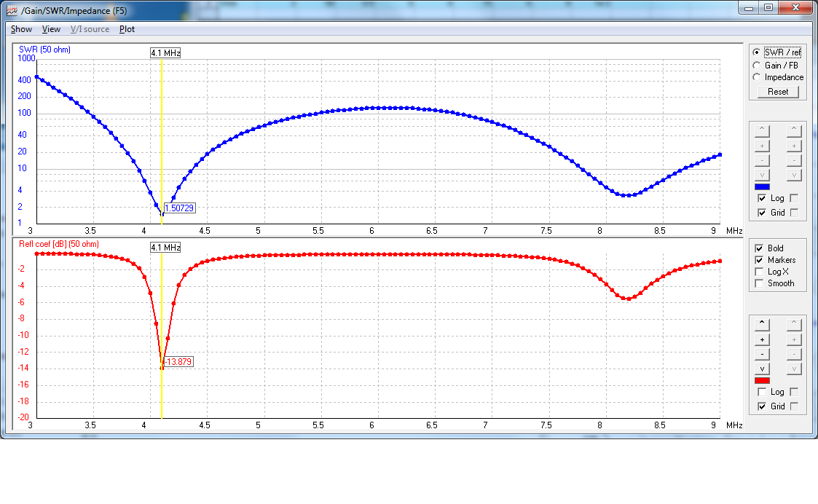
Task: Click the enabled shift-down (v) button for red plot
Action: pyautogui.click(x=762, y=369)
